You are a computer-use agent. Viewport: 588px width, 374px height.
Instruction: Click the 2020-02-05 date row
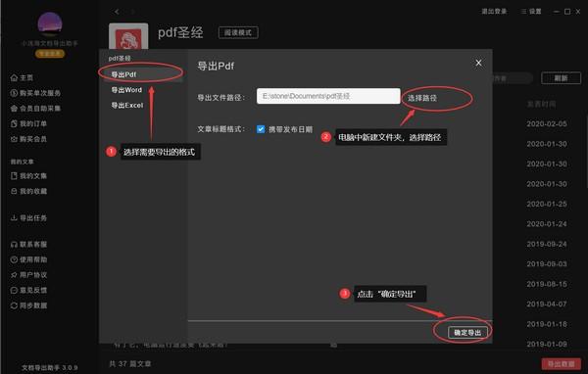coord(547,123)
